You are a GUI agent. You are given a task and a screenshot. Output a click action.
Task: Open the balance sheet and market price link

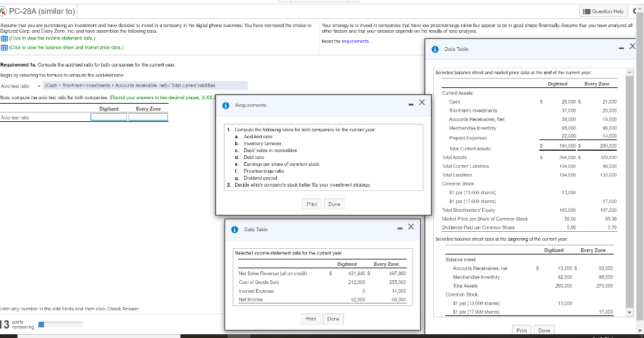[66, 48]
